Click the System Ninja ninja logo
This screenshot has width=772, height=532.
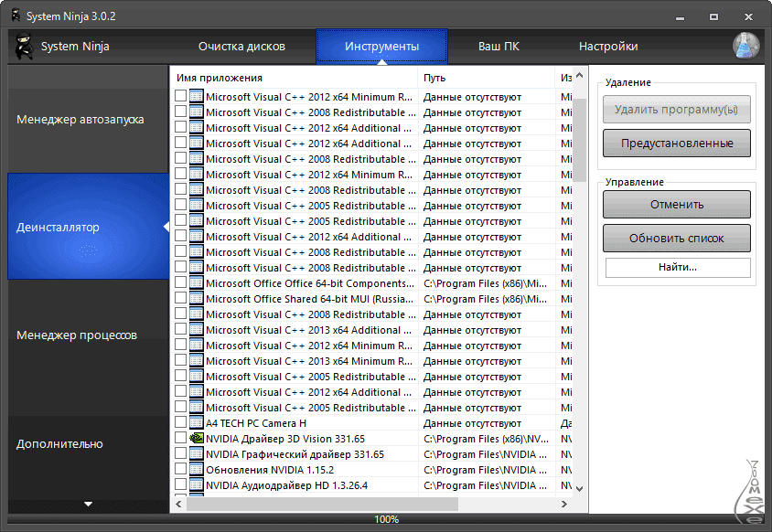pos(26,44)
